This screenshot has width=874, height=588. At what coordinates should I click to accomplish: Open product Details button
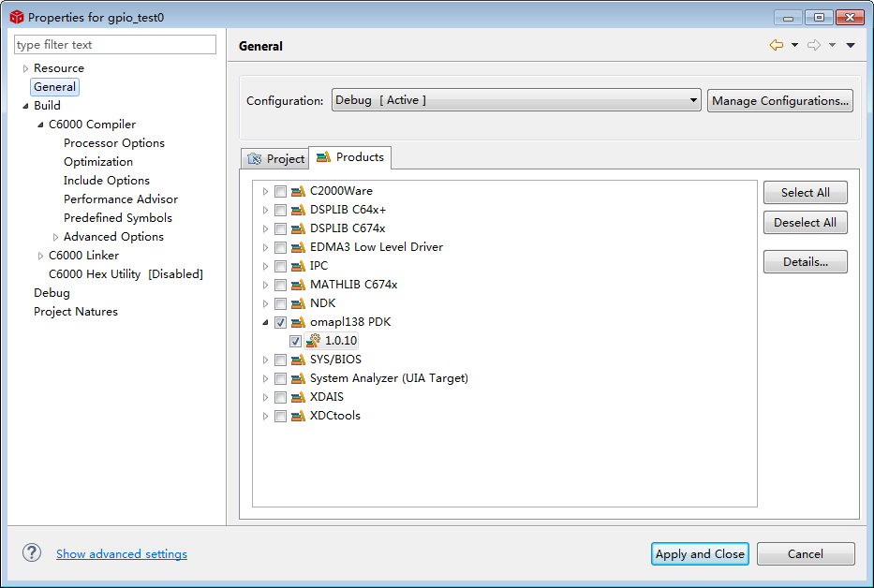805,262
